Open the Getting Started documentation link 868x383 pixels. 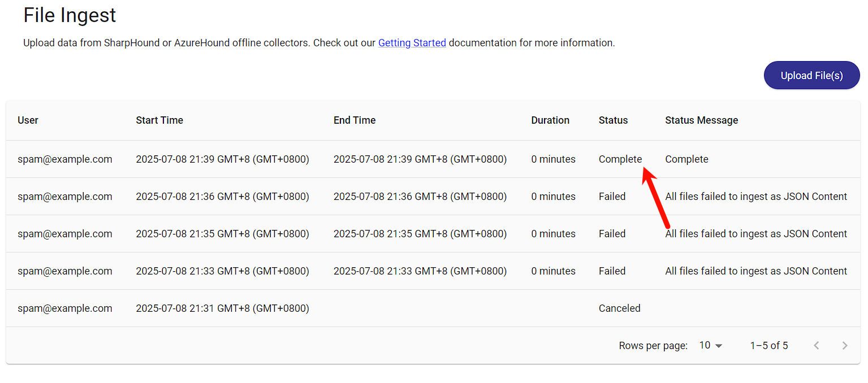click(412, 43)
